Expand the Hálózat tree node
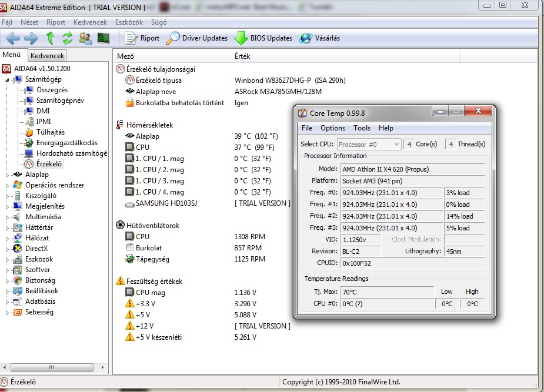The width and height of the screenshot is (544, 392). (x=7, y=239)
